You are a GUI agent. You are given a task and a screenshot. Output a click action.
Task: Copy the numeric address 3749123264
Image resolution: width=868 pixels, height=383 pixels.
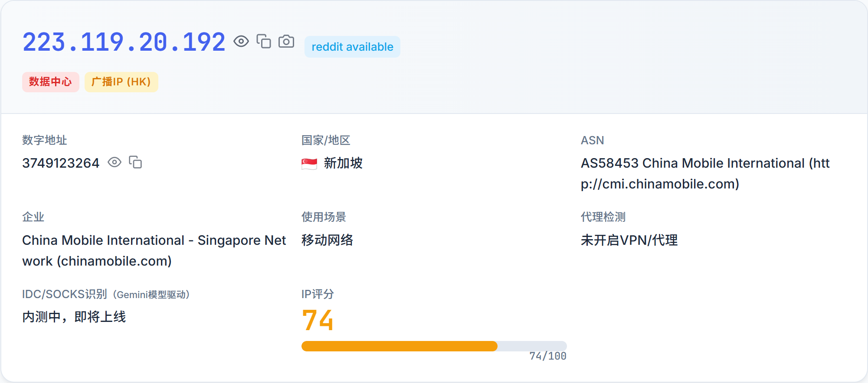(x=135, y=162)
